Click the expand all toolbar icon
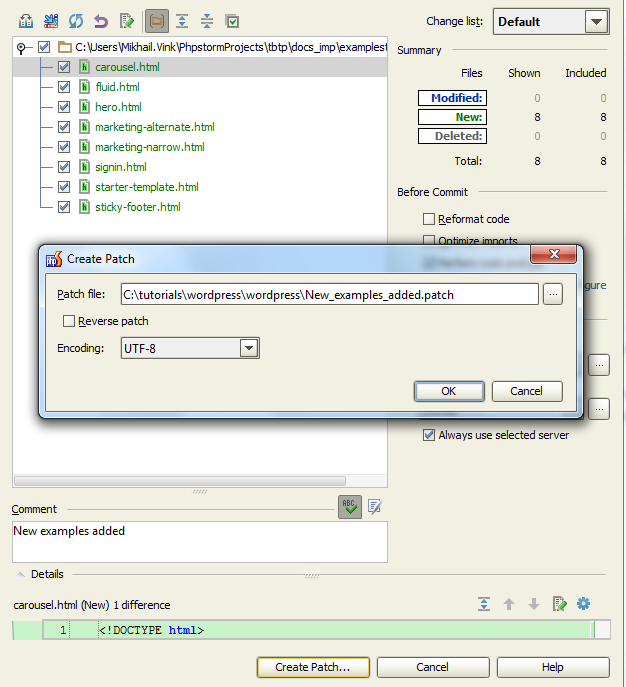Image resolution: width=626 pixels, height=687 pixels. click(182, 21)
